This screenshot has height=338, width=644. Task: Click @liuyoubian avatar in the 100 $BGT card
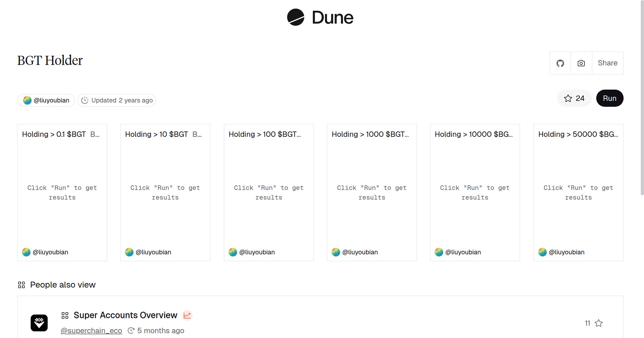[x=233, y=252]
